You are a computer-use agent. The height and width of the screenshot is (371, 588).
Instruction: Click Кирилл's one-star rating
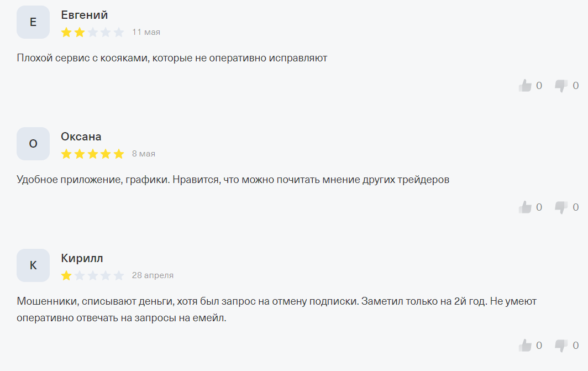tap(92, 275)
